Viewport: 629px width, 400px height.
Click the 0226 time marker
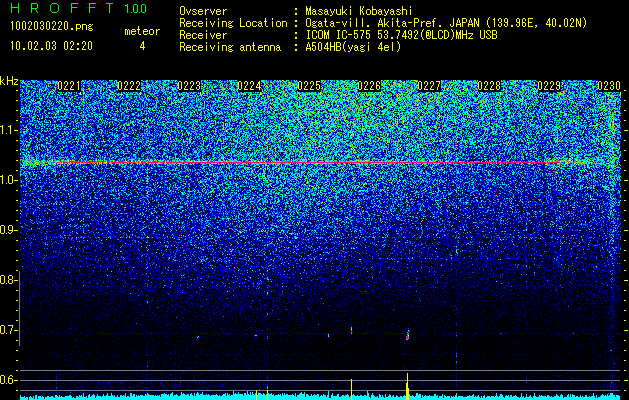click(369, 86)
